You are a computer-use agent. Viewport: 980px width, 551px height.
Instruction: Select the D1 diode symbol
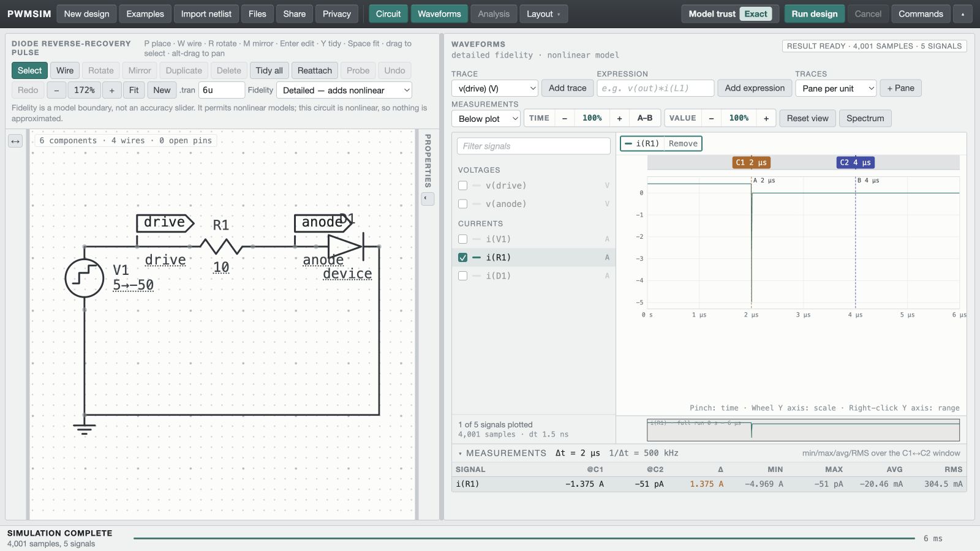(x=346, y=247)
